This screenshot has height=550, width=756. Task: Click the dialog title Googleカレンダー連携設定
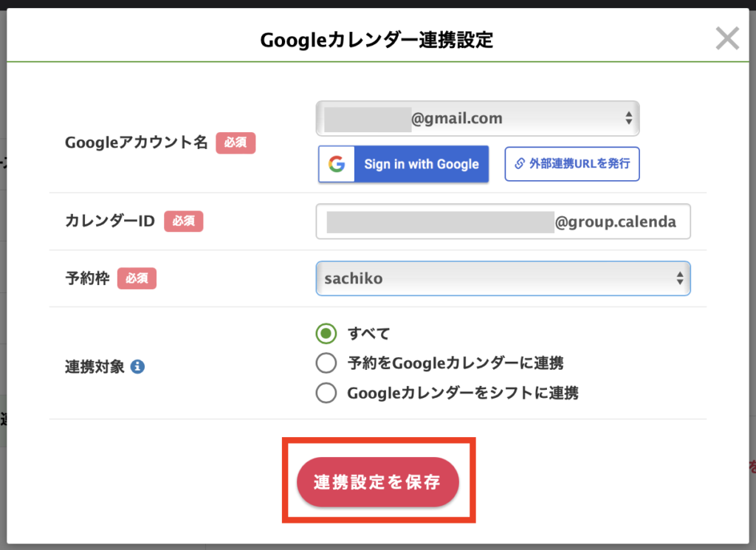pos(377,40)
